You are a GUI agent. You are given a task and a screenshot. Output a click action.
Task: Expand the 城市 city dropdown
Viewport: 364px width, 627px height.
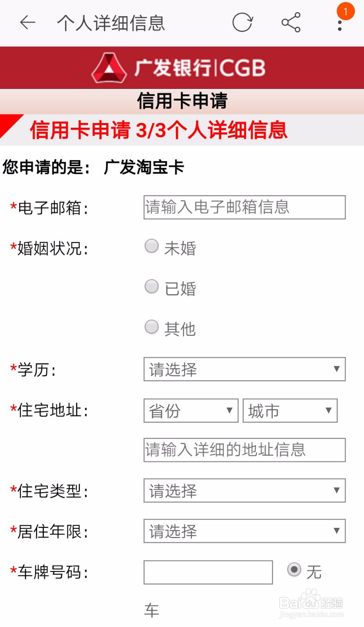pyautogui.click(x=290, y=411)
